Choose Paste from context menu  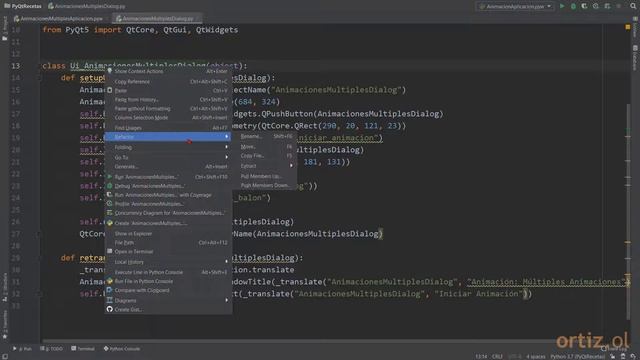pos(168,90)
